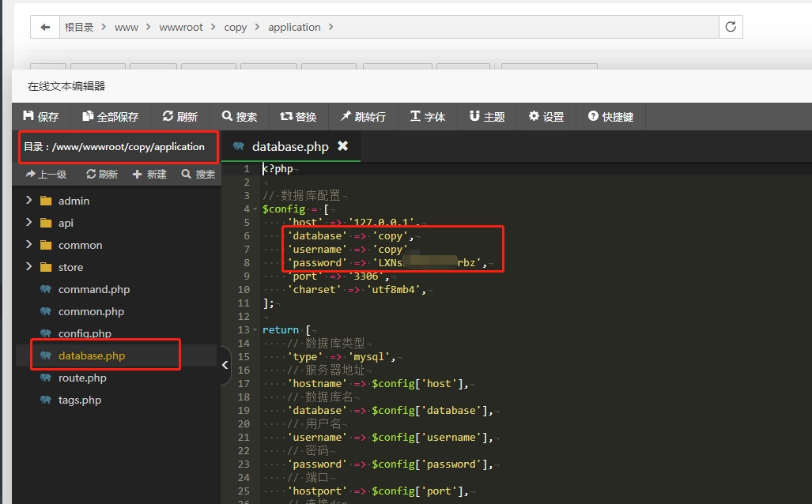Open the Replace (替换) tool
The height and width of the screenshot is (504, 812).
pyautogui.click(x=299, y=116)
